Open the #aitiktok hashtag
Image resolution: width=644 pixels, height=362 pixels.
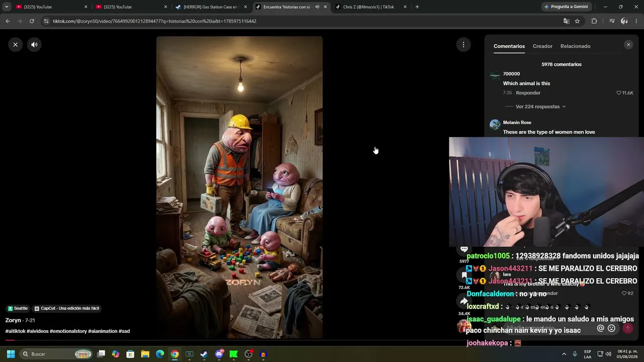[x=15, y=331]
